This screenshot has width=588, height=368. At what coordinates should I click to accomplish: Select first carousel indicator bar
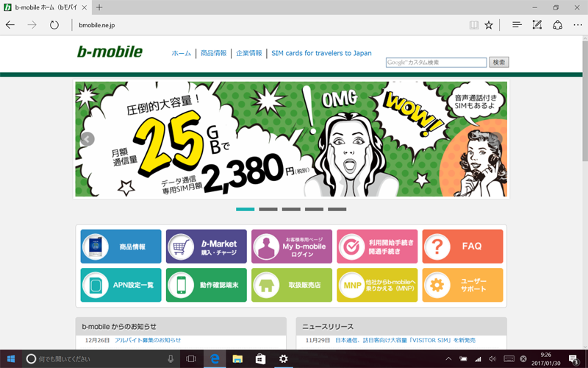point(245,209)
